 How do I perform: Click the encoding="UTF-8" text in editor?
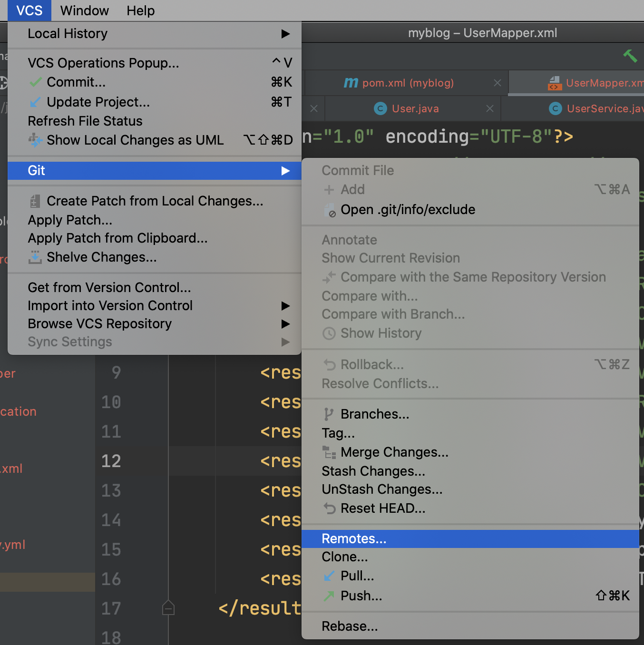(469, 137)
